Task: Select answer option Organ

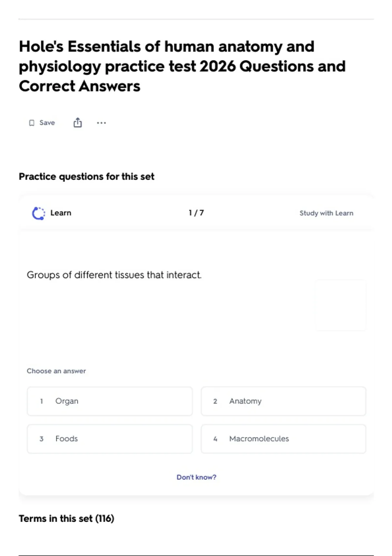Action: coord(110,401)
